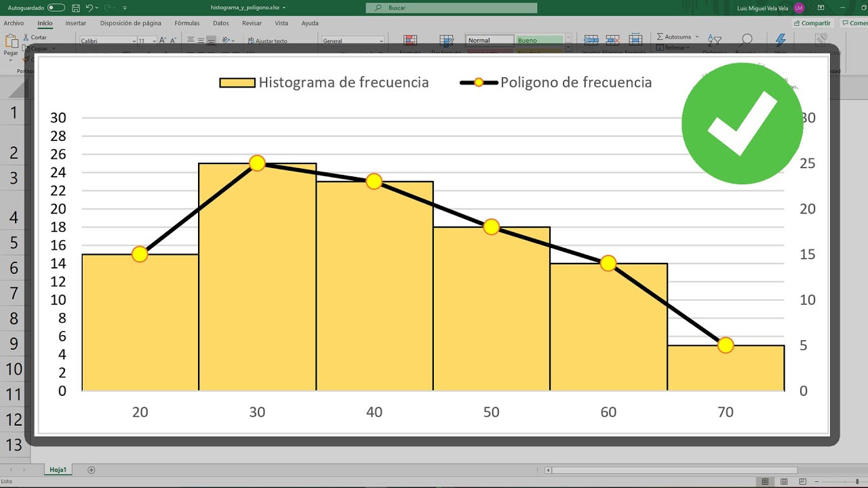The width and height of the screenshot is (868, 488).
Task: Toggle the Autoguardado switch
Action: coord(56,7)
